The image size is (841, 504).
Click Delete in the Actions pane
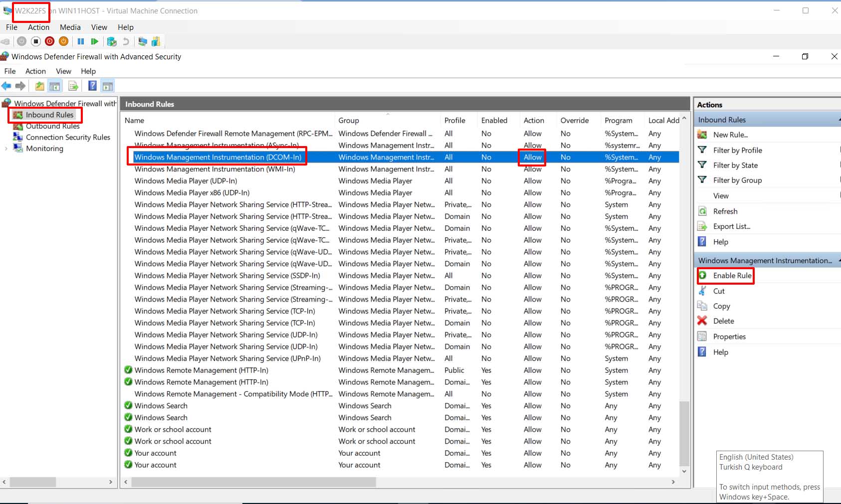723,321
